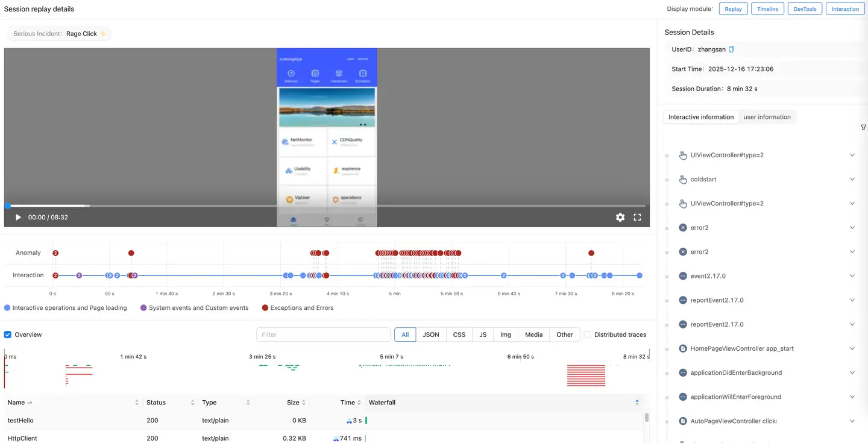Click the coldstart hand gesture icon
868x443 pixels.
pyautogui.click(x=683, y=180)
